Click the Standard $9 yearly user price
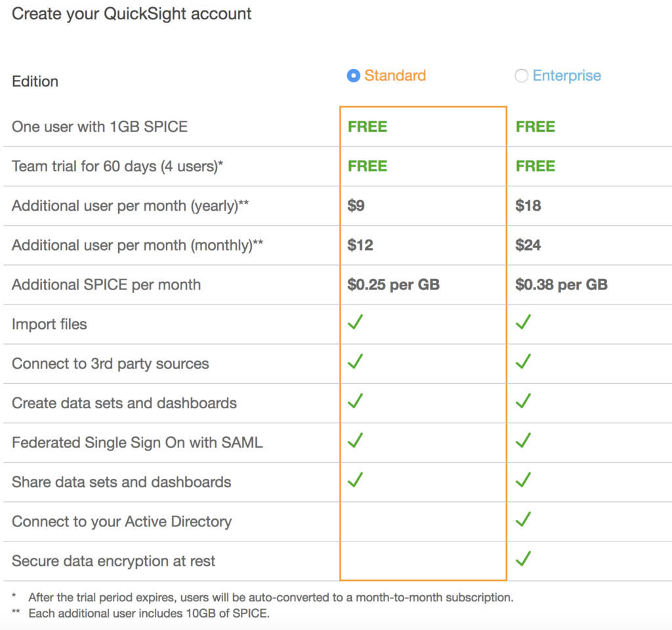Viewport: 672px width, 630px height. [x=356, y=206]
